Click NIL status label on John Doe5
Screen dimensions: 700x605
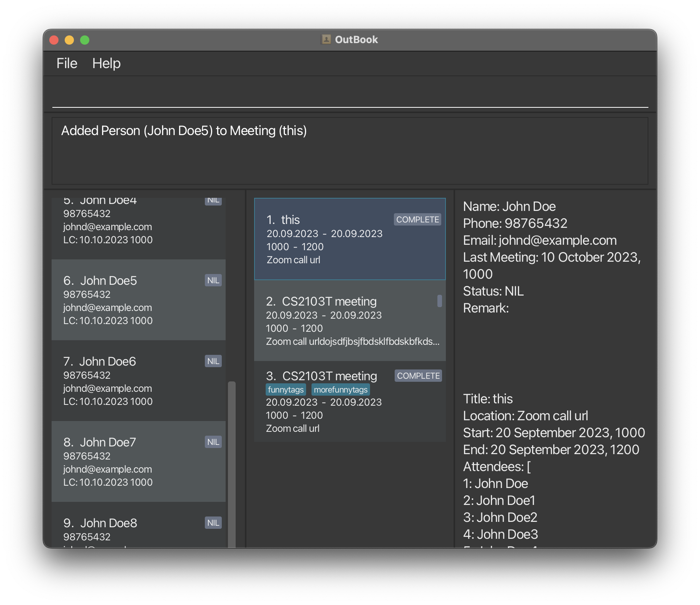[x=213, y=281]
